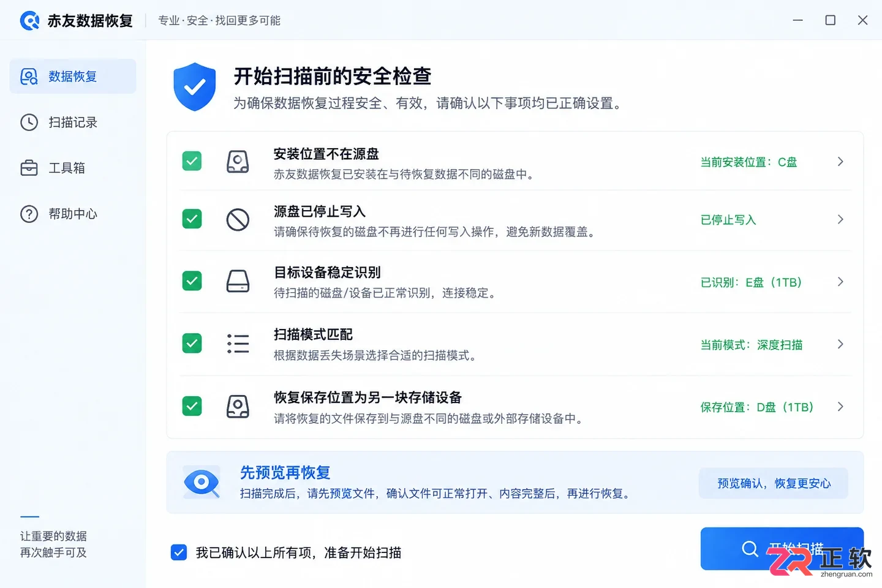
Task: Click the 目标设备稳定识别 title text
Action: pyautogui.click(x=327, y=272)
